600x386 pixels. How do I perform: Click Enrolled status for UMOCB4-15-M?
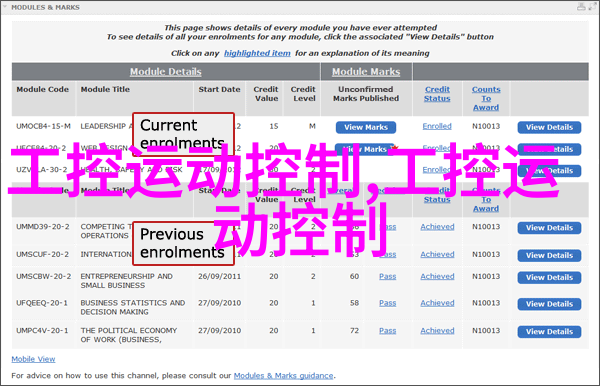click(437, 126)
